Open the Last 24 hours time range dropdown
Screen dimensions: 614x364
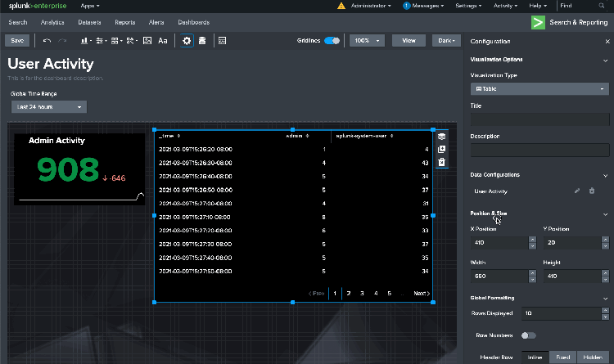pos(50,107)
